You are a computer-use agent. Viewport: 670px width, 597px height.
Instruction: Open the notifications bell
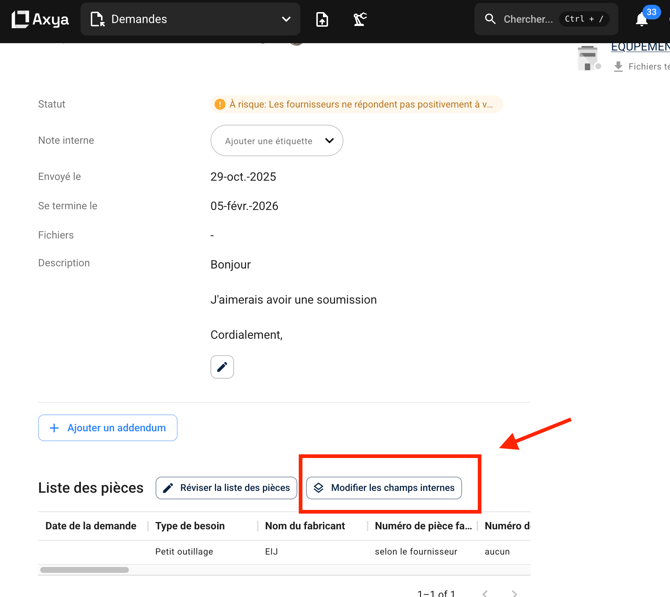(642, 19)
